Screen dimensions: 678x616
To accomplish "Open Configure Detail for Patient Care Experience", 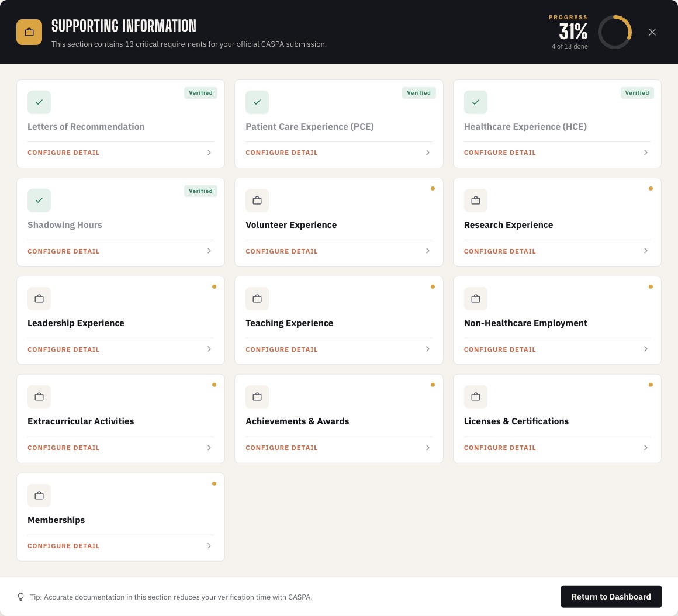I will (282, 153).
